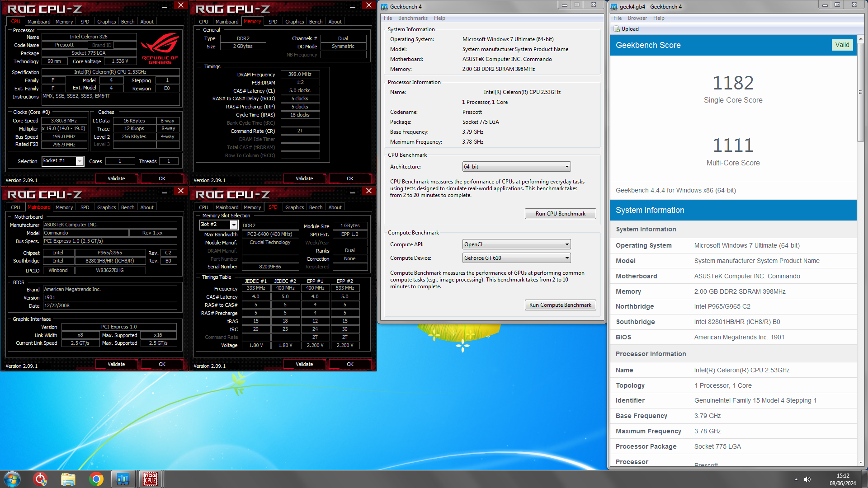The height and width of the screenshot is (488, 868).
Task: Maximize the geek4.gb4 results window
Action: (837, 5)
